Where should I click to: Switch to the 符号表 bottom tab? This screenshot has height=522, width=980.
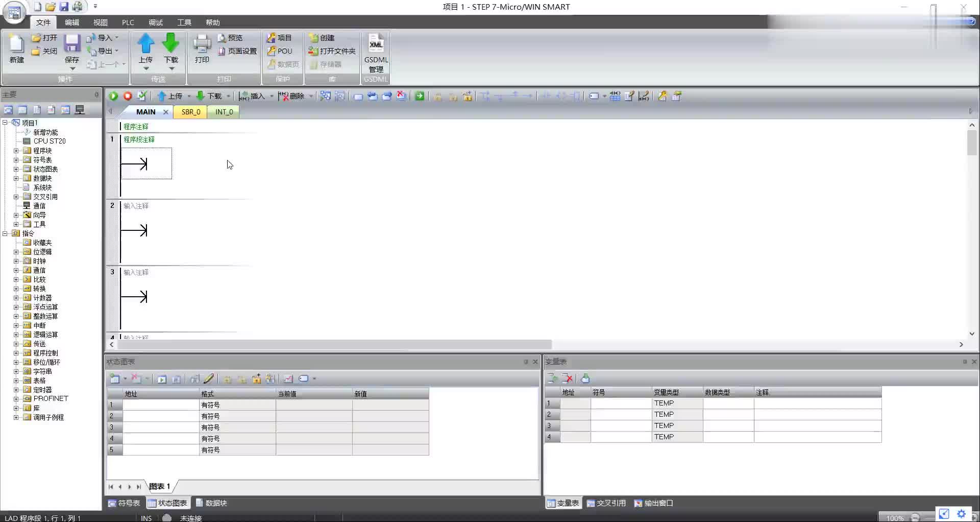(x=124, y=503)
